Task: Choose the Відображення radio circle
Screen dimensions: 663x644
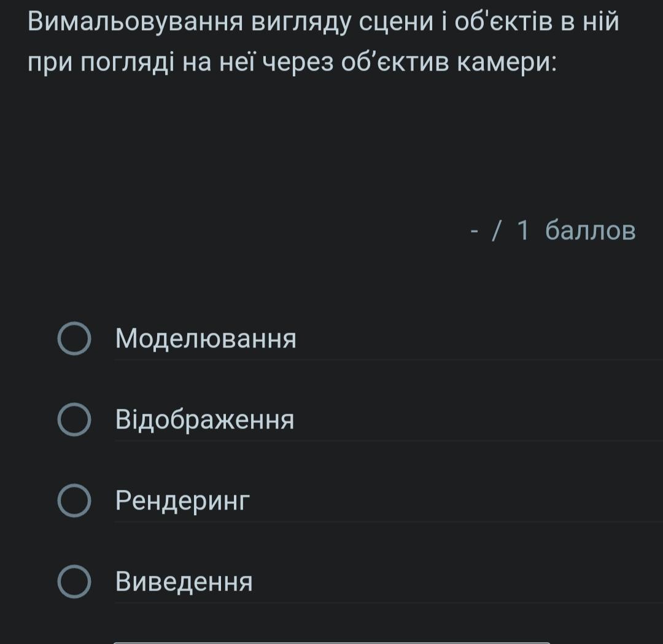Action: 74,420
